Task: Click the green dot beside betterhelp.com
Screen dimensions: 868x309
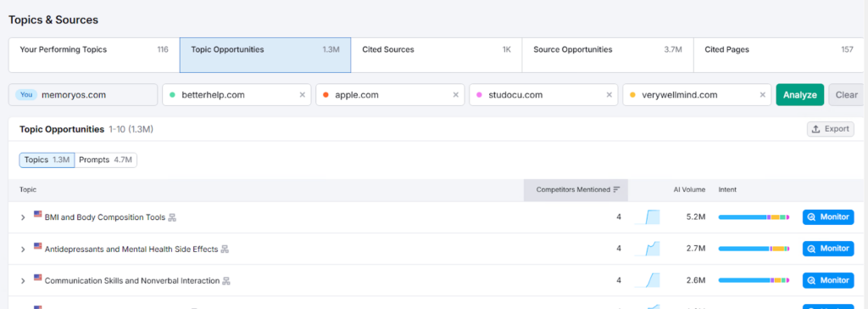Action: tap(172, 95)
